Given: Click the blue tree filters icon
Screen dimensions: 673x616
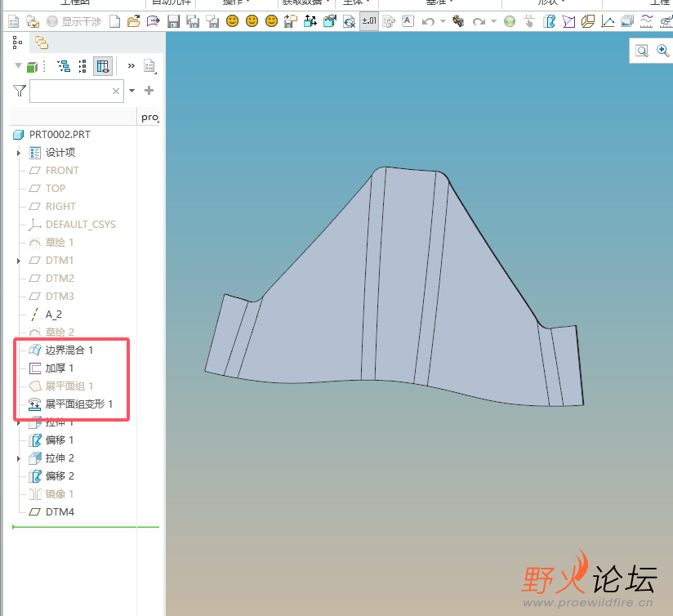Looking at the screenshot, I should [x=64, y=66].
